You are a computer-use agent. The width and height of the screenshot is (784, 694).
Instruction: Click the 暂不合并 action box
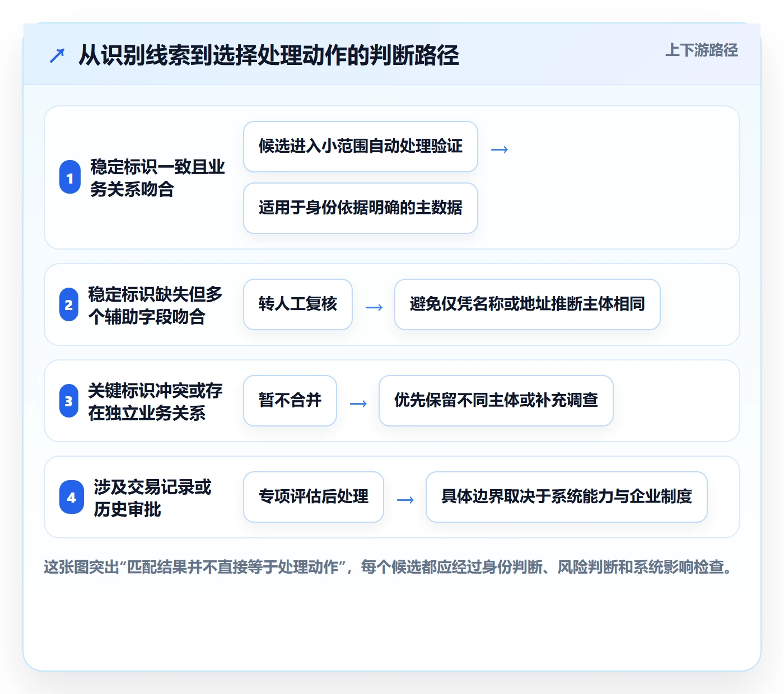tap(290, 401)
